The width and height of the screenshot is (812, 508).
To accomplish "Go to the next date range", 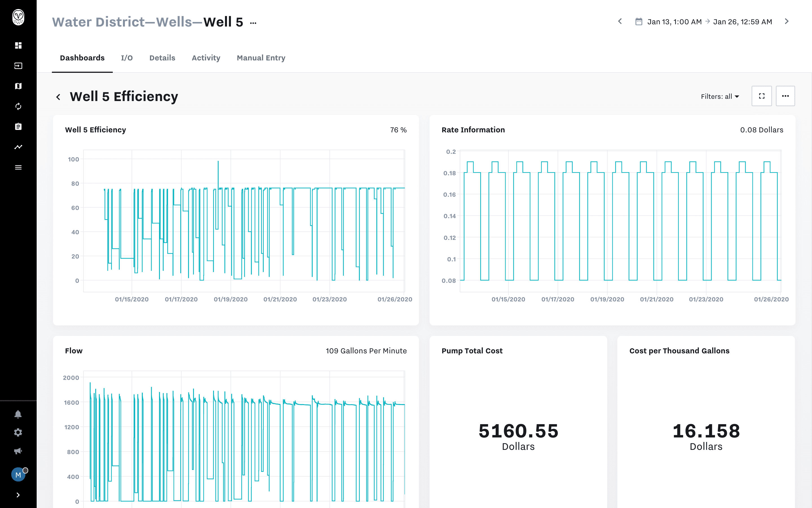I will tap(787, 21).
